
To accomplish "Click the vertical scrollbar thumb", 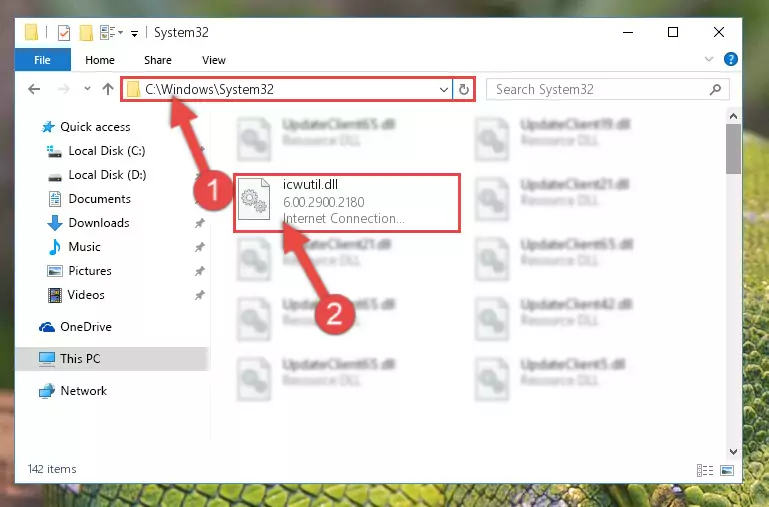I will pyautogui.click(x=733, y=149).
